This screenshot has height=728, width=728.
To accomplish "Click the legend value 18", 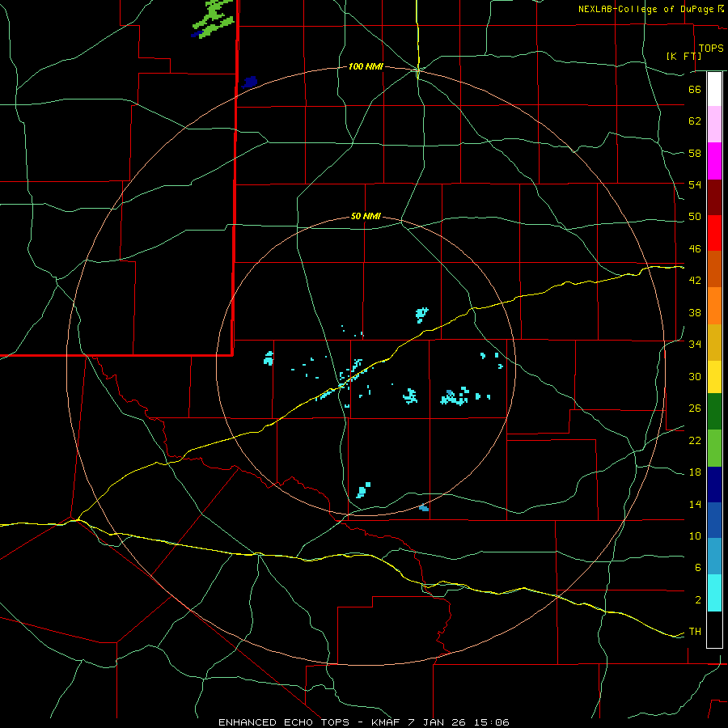I will (x=695, y=472).
